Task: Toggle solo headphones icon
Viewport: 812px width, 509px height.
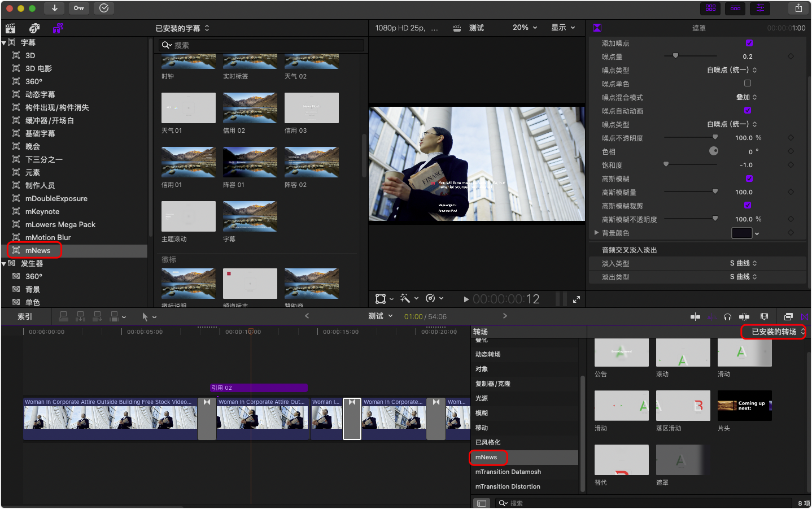Action: pyautogui.click(x=727, y=317)
